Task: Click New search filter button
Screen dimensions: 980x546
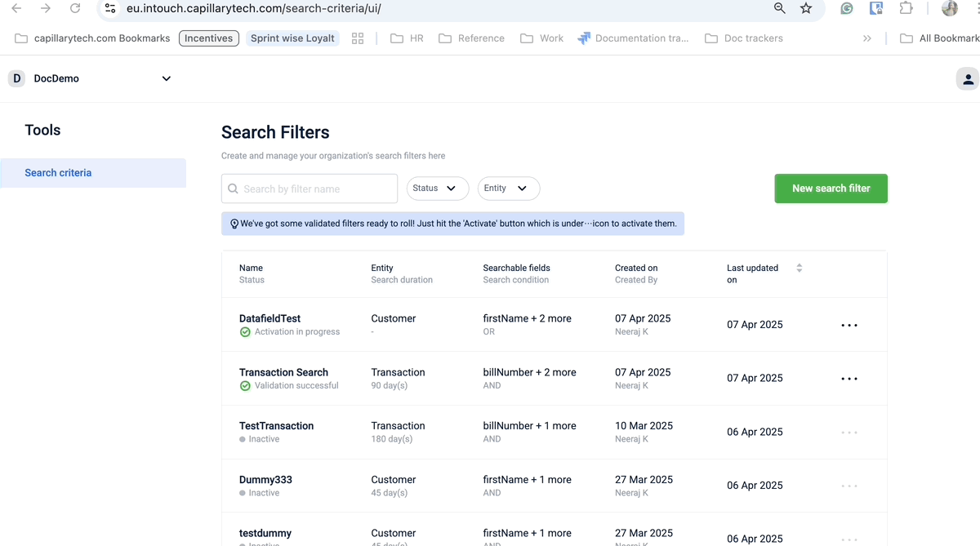Action: pos(831,189)
